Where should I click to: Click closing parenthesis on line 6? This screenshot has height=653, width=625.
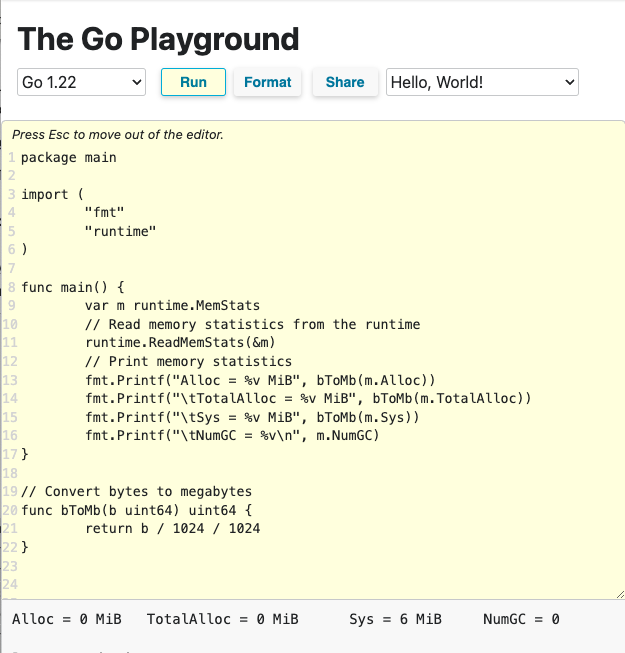pyautogui.click(x=25, y=249)
